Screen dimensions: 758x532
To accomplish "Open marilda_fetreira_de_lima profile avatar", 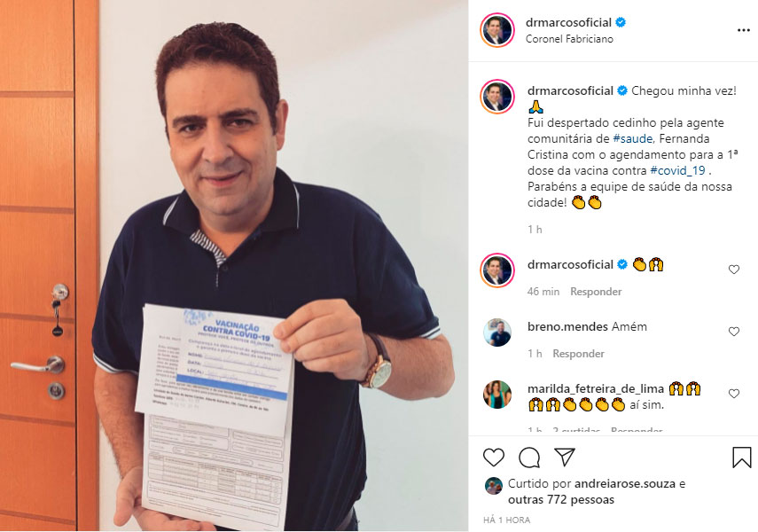I will [497, 395].
